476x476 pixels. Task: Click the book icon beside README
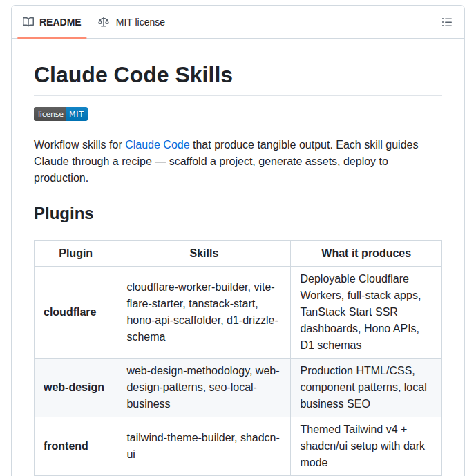pyautogui.click(x=28, y=22)
